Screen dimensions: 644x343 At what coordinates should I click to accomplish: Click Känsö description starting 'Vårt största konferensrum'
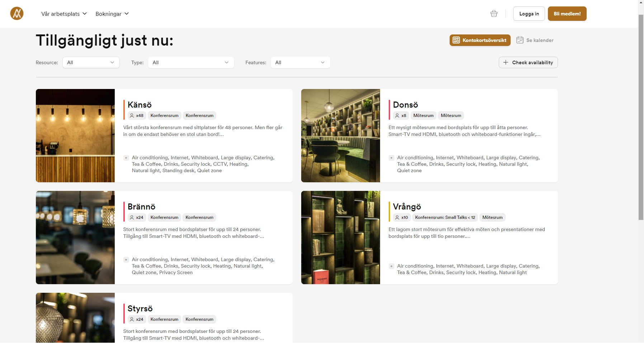click(x=203, y=131)
